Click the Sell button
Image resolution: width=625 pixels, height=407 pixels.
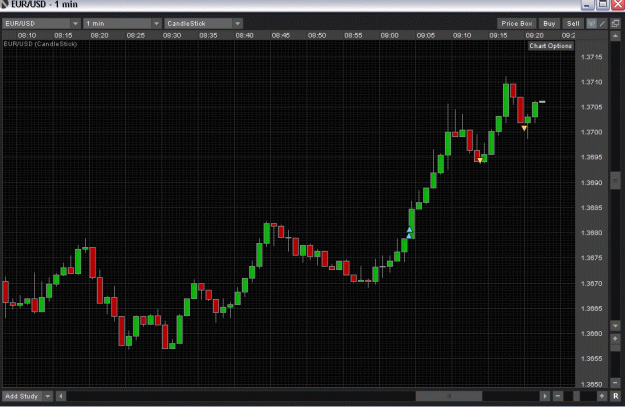[573, 24]
